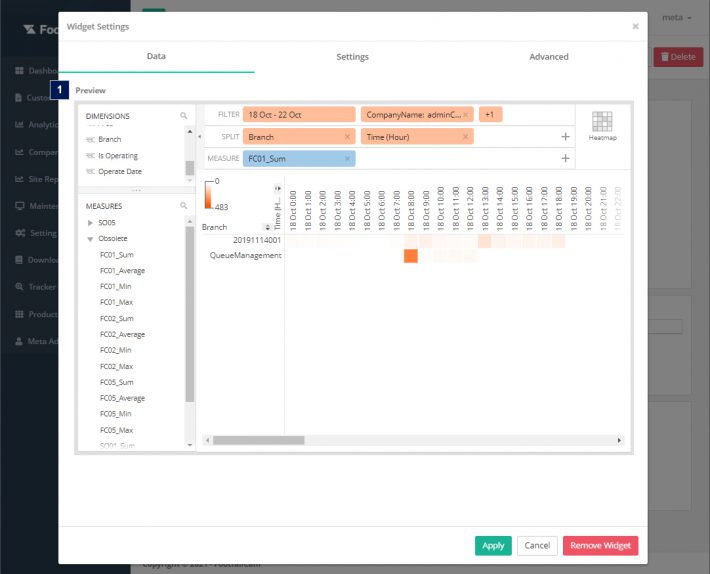Select the FC02_Min measure
The width and height of the screenshot is (710, 574).
pos(115,350)
